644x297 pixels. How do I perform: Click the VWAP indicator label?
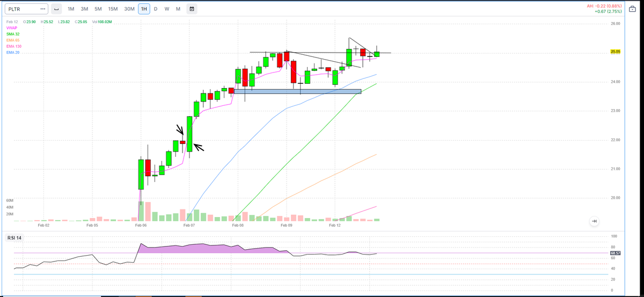pyautogui.click(x=12, y=27)
